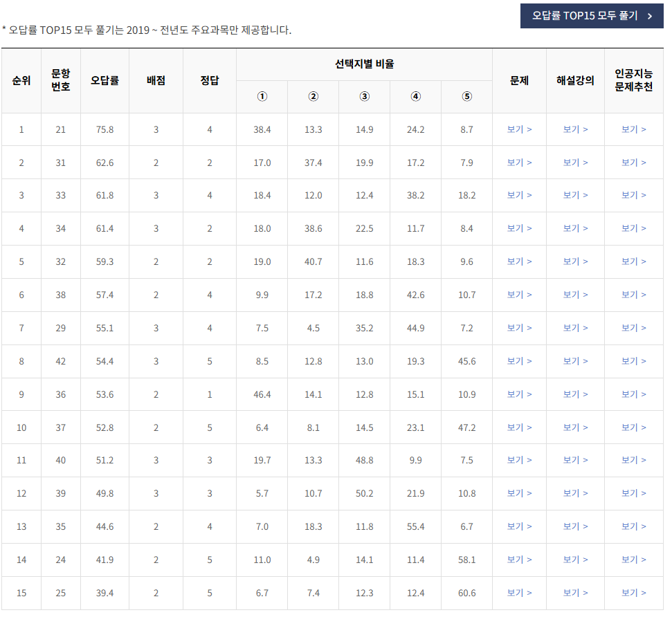
Task: View 해설강의 for question 36
Action: pyautogui.click(x=575, y=394)
